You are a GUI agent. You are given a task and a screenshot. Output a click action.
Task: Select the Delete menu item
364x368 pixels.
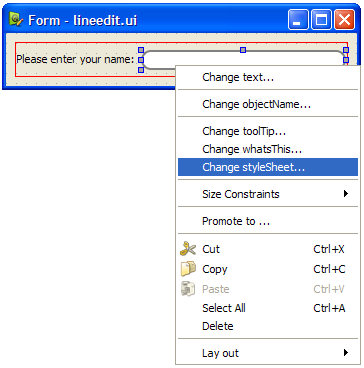[x=268, y=326]
